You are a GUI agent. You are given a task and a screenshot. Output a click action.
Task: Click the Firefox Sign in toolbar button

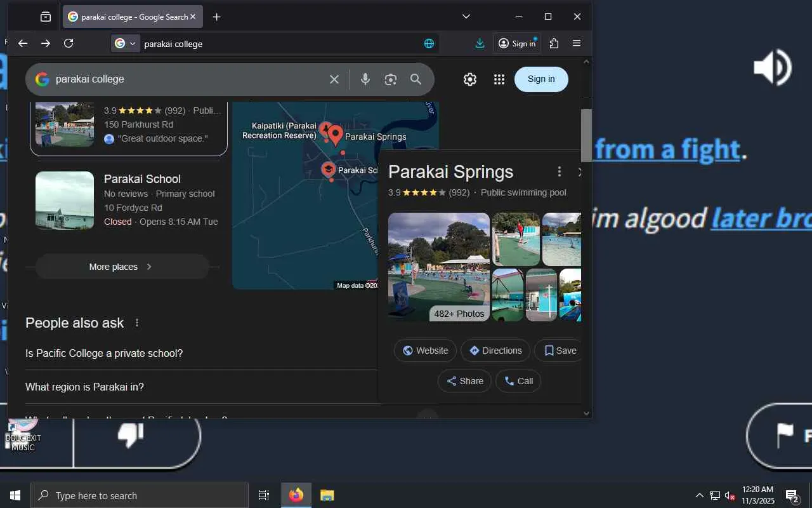tap(516, 43)
